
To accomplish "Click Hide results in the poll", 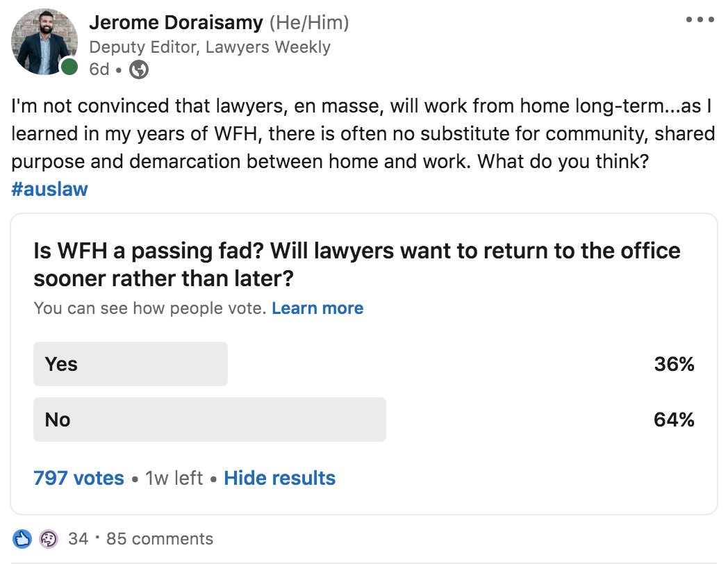I will click(x=279, y=478).
